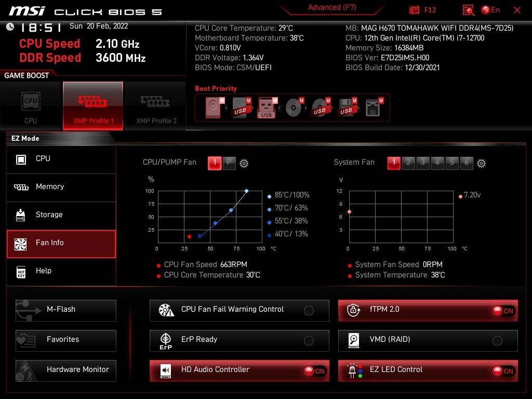Click the 55°C/38% fan curve point
The height and width of the screenshot is (399, 532).
point(216,223)
